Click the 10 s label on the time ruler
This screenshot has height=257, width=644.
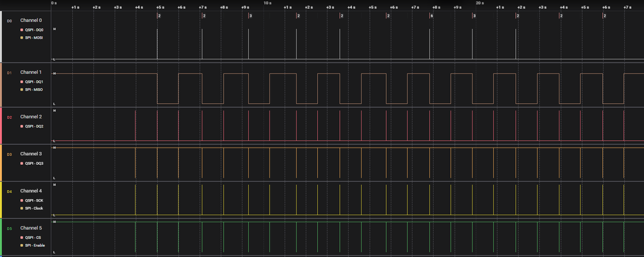(x=267, y=3)
